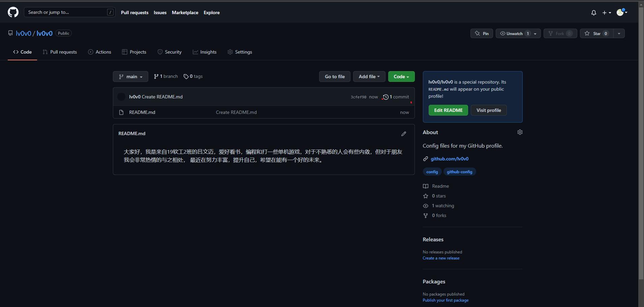View the 1 branch link
This screenshot has width=644, height=307.
coord(166,76)
